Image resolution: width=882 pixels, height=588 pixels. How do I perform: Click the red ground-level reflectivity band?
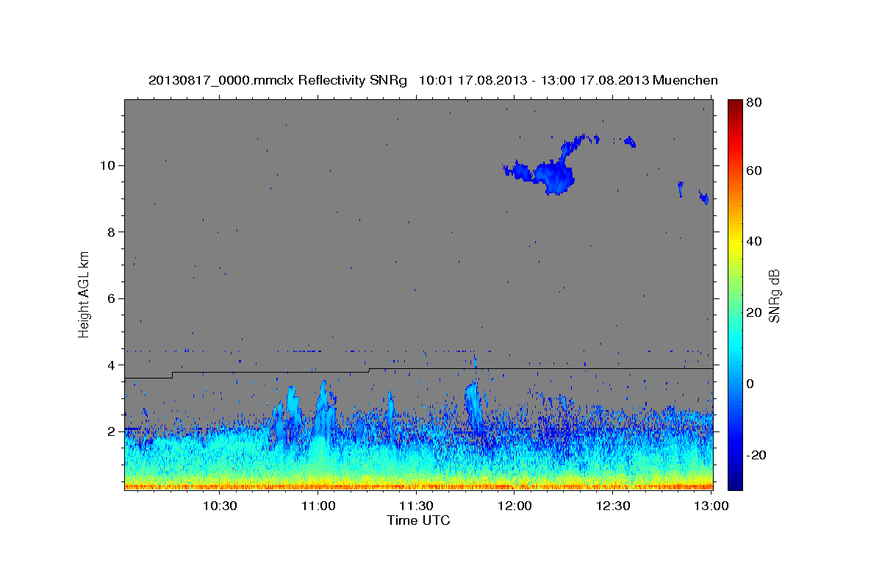pos(419,486)
